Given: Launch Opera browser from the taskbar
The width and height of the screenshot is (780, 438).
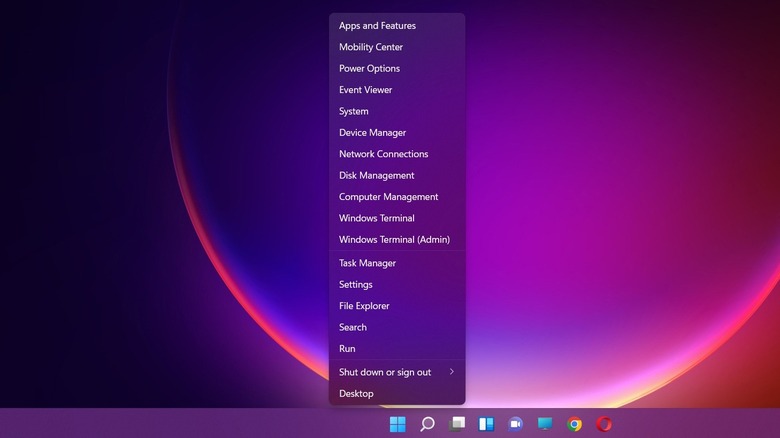Looking at the screenshot, I should click(x=604, y=424).
